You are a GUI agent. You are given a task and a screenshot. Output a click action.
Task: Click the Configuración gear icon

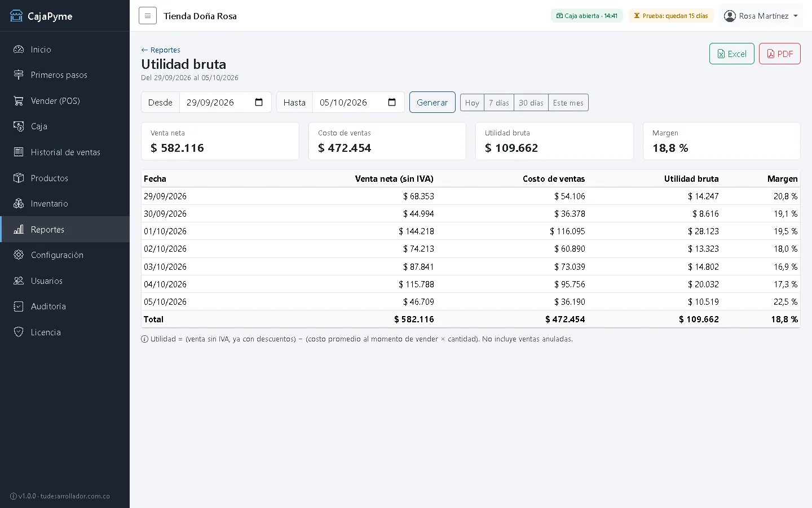click(x=19, y=255)
